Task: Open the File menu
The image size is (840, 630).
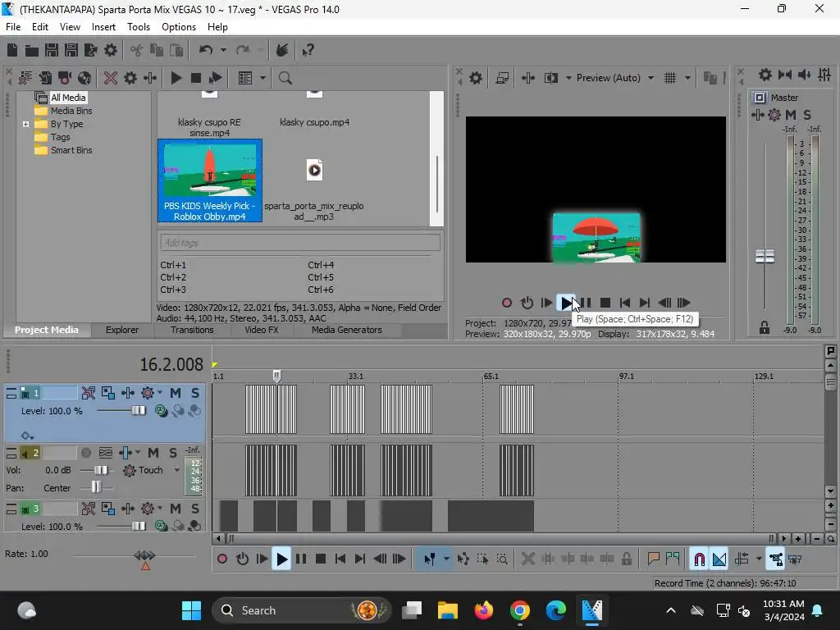Action: [13, 27]
